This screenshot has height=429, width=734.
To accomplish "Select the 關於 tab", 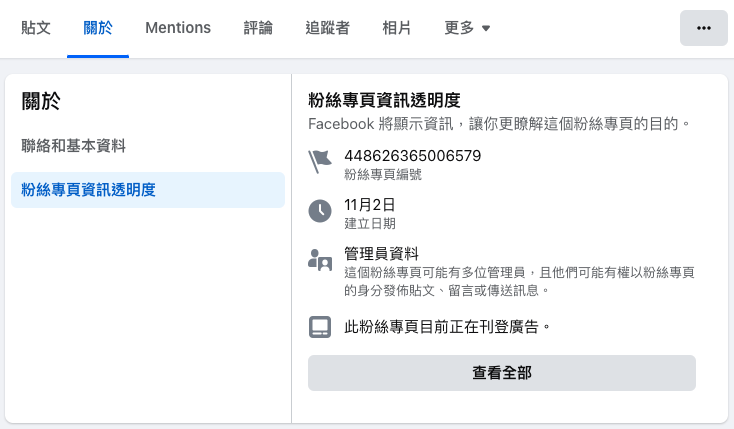I will (x=98, y=28).
